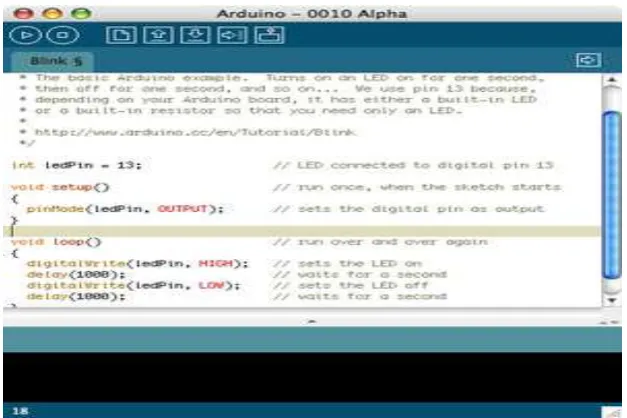
Task: Open the tab menu arrow button
Action: (x=588, y=60)
